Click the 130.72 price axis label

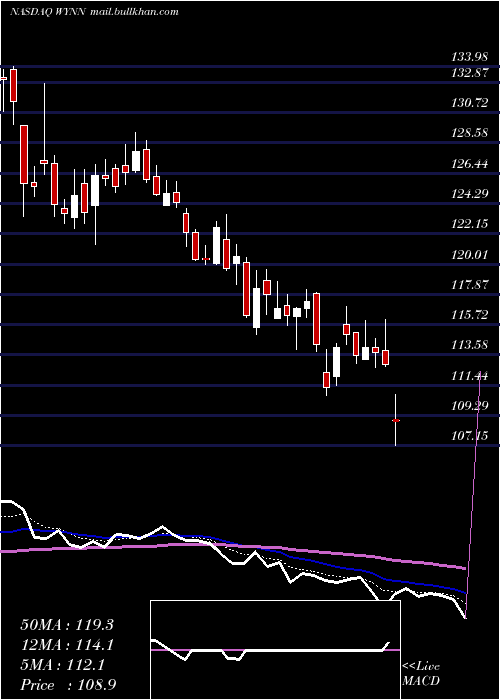point(470,103)
